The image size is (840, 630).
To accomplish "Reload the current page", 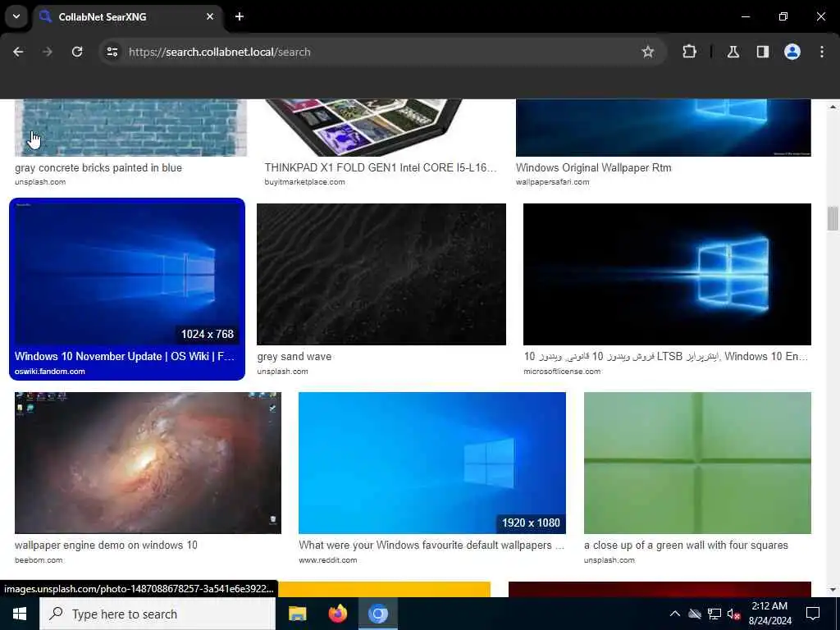I will (77, 52).
